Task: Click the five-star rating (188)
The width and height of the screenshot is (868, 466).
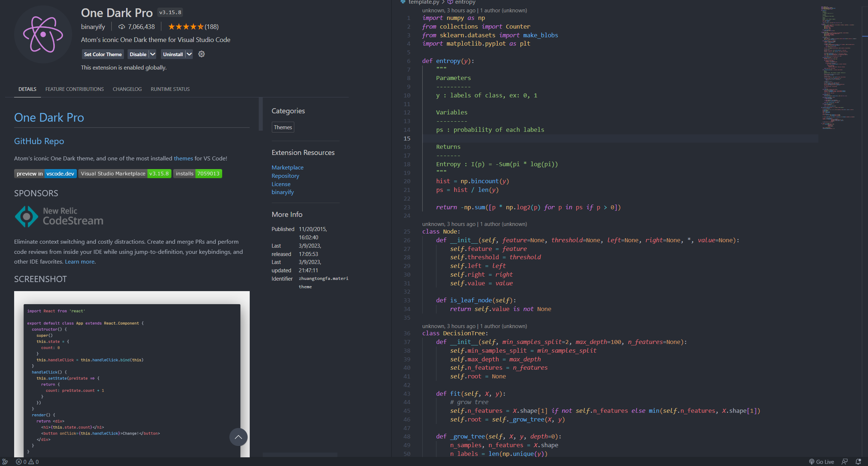Action: [x=193, y=27]
